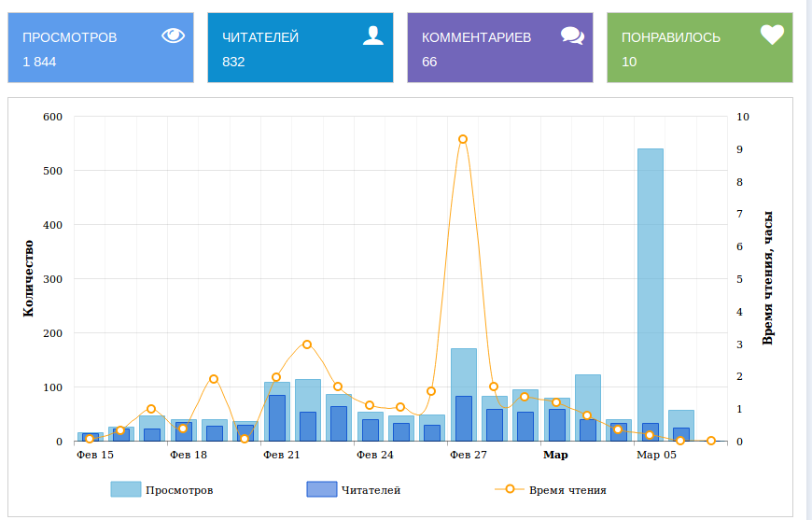Viewport: 812px width, 520px height.
Task: Click the Фев 21 date axis label
Action: click(x=281, y=455)
